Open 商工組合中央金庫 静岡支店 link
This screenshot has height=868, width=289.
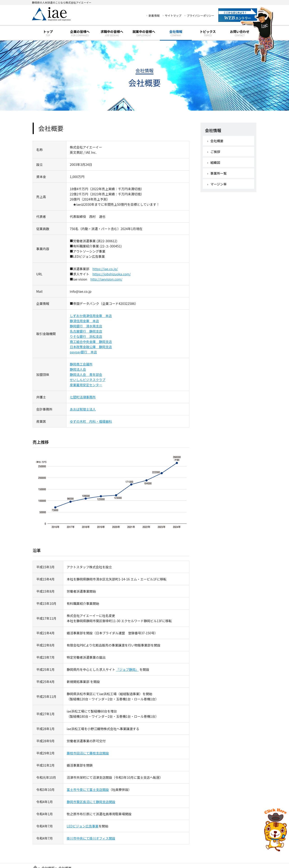(x=91, y=342)
